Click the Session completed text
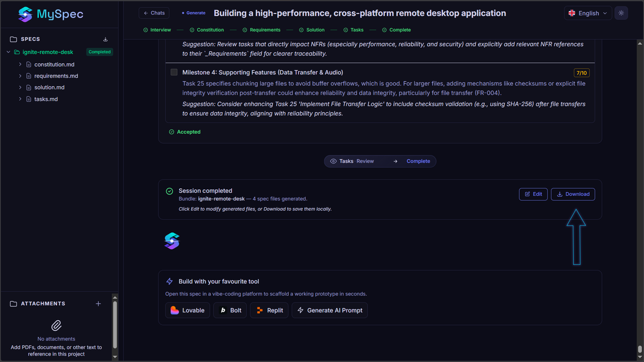 point(206,191)
